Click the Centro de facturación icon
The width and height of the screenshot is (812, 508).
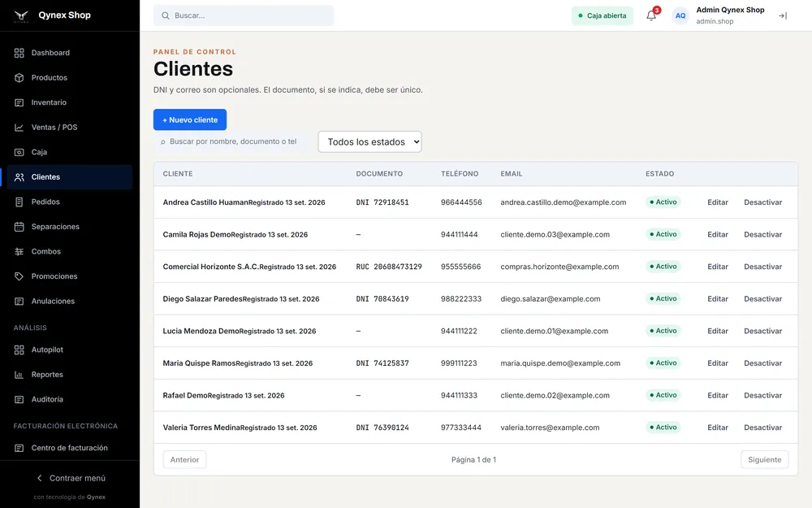point(19,448)
